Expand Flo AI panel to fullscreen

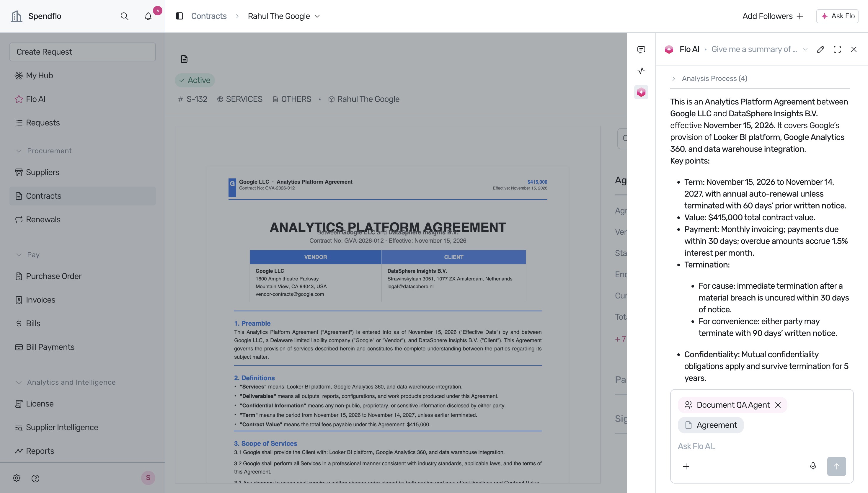[837, 49]
